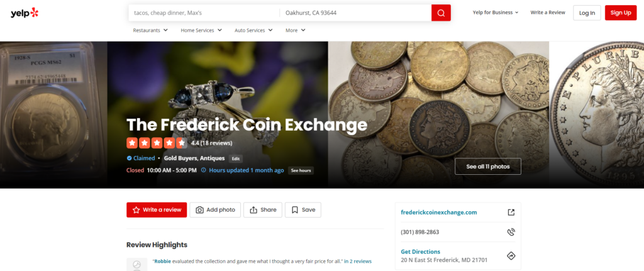Open the PCGS slabbed 1928-S coin photo
The height and width of the screenshot is (271, 644).
54,115
